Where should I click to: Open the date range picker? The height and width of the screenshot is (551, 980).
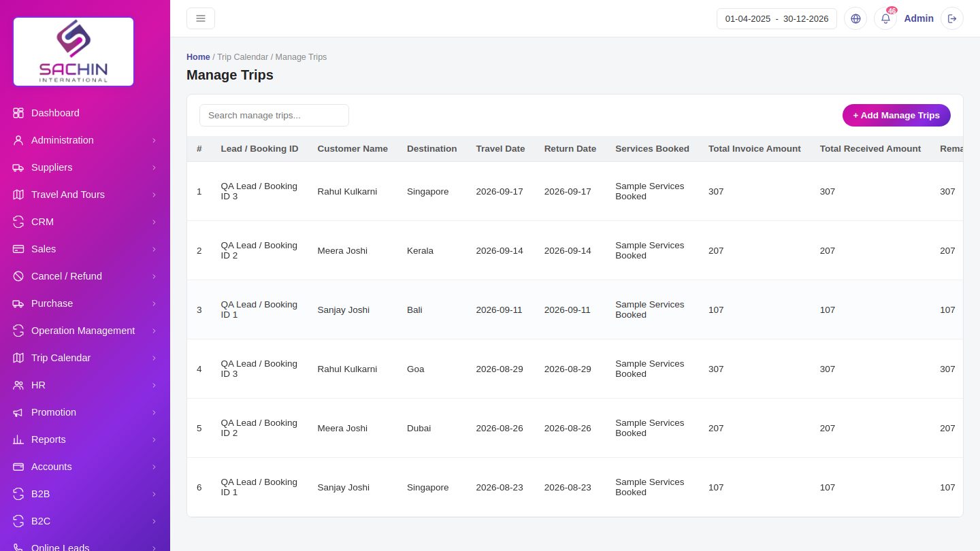pyautogui.click(x=777, y=18)
